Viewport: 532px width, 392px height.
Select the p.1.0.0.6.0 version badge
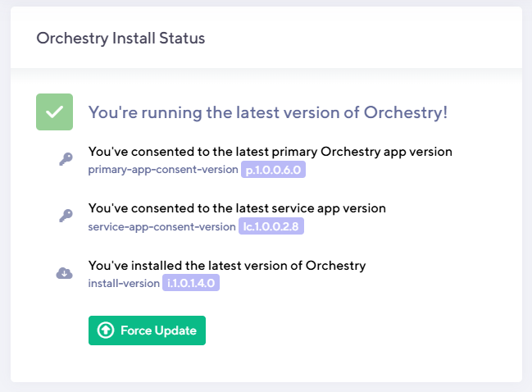pos(273,170)
